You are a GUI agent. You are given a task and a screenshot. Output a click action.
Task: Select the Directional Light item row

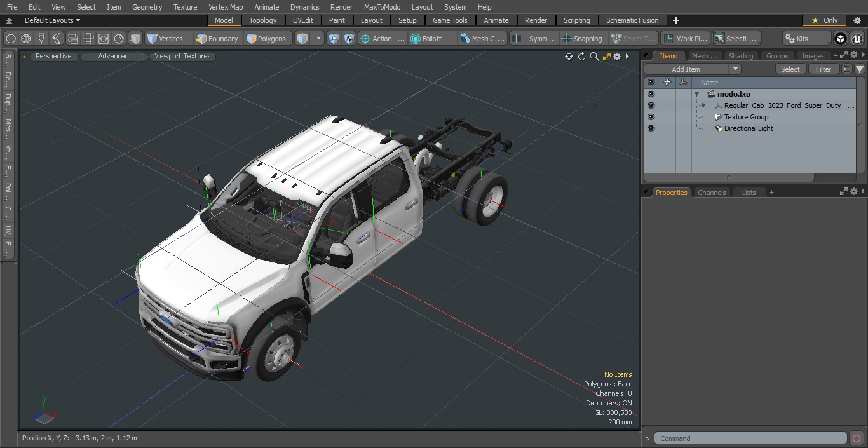click(750, 128)
